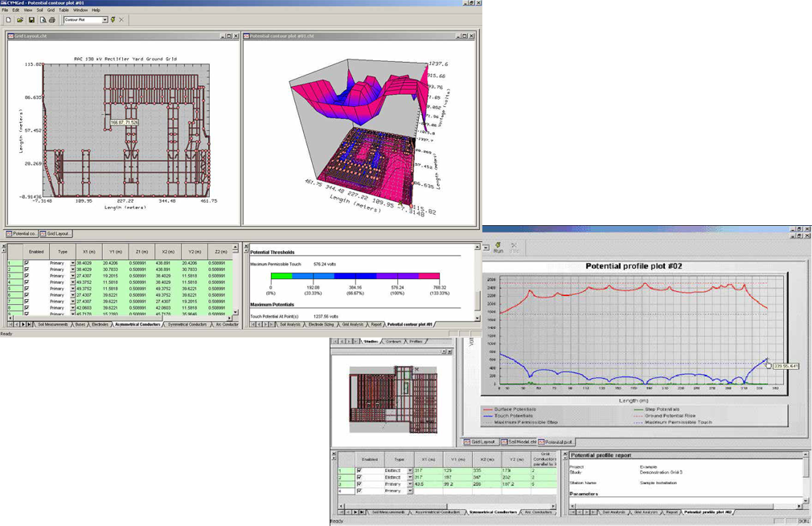
Task: Toggle Enabled checkbox in conductor row 6
Action: (27, 295)
